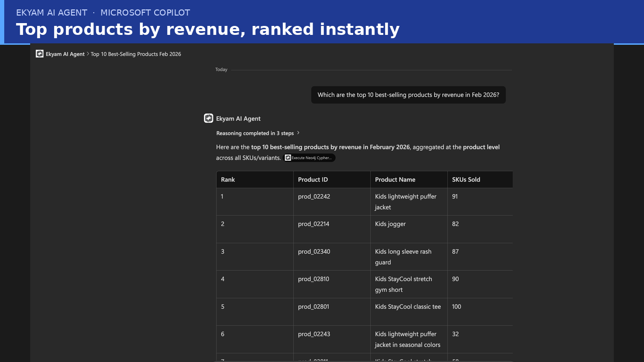Open Ekyam AI Agent breadcrumb link
Viewport: 644px width, 362px height.
[x=65, y=54]
